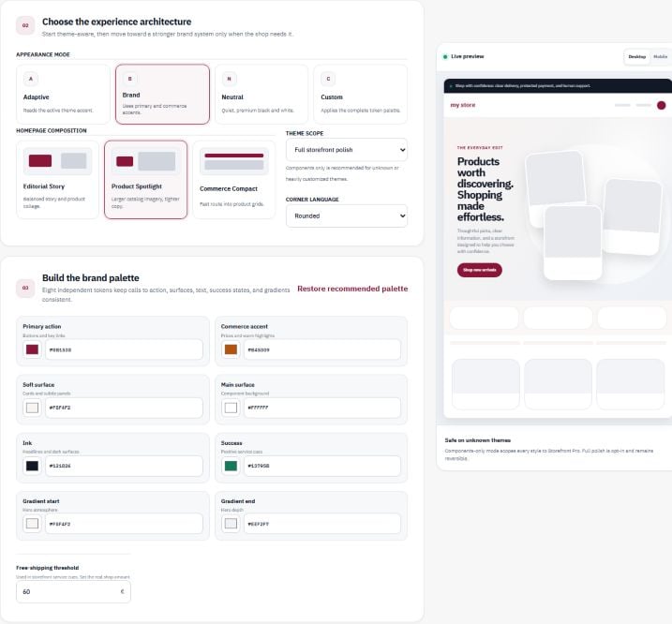The width and height of the screenshot is (672, 624).
Task: Open the Theme Scope dropdown
Action: click(346, 150)
